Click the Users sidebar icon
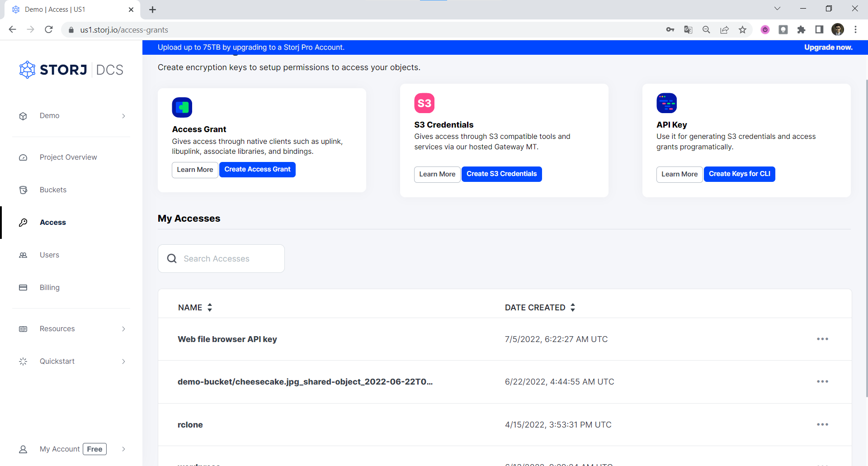868x466 pixels. click(x=23, y=255)
